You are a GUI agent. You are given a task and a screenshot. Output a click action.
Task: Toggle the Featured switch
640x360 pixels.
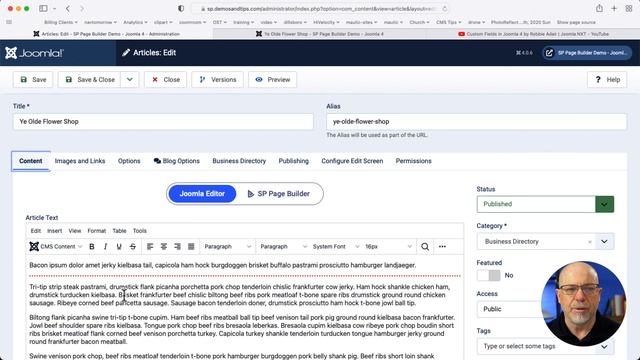click(489, 275)
